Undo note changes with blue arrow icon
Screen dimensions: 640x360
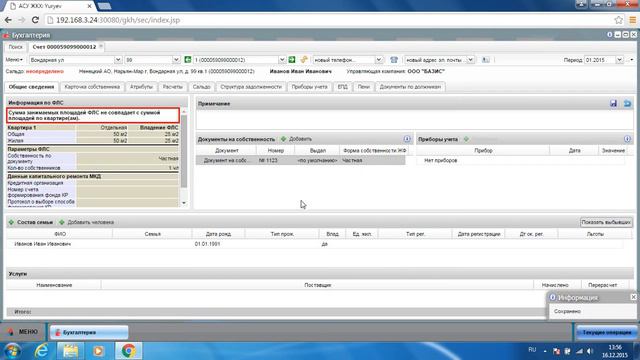coord(627,103)
